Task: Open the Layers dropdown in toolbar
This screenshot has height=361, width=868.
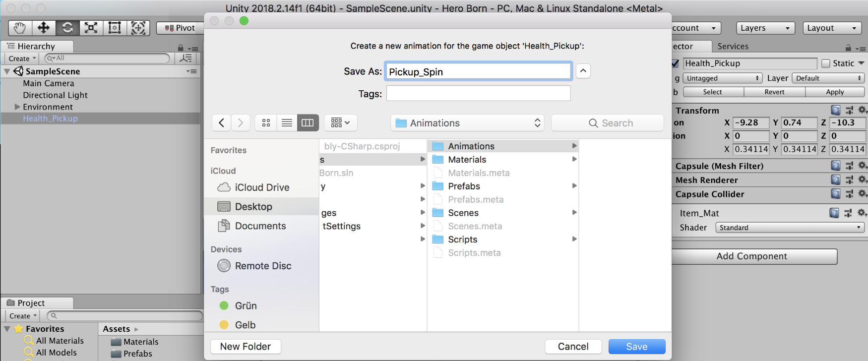Action: (x=765, y=28)
